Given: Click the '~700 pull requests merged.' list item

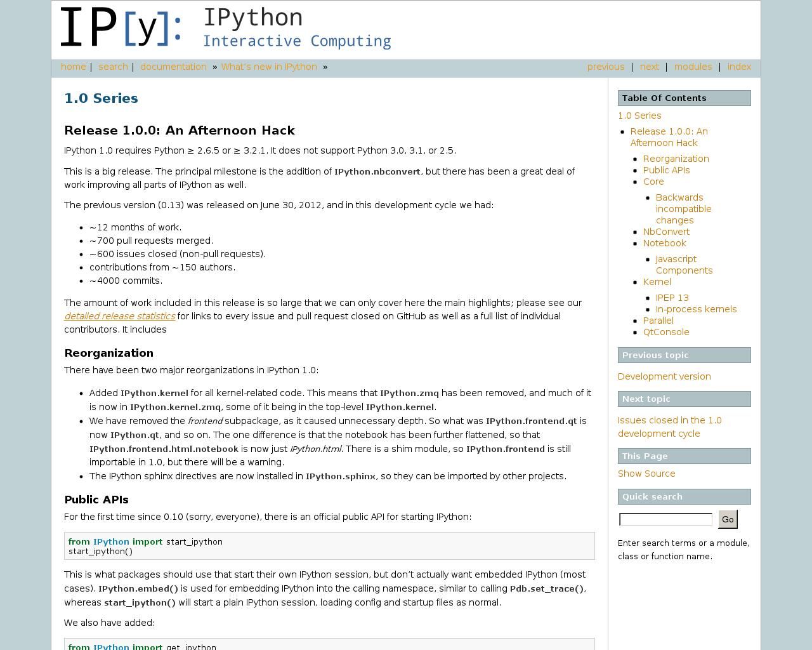Looking at the screenshot, I should point(151,241).
